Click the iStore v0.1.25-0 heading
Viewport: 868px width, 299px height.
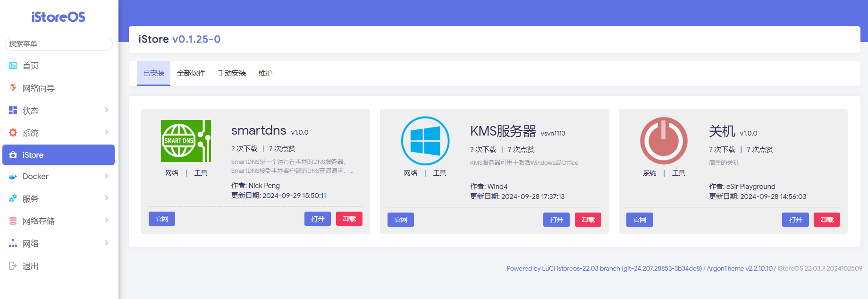coord(179,39)
